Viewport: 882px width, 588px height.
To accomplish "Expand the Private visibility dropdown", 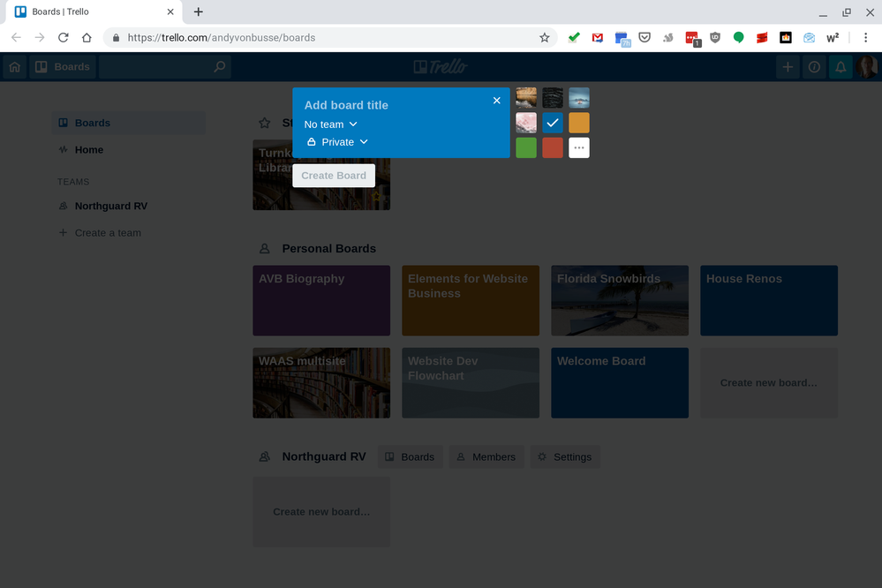I will point(337,142).
